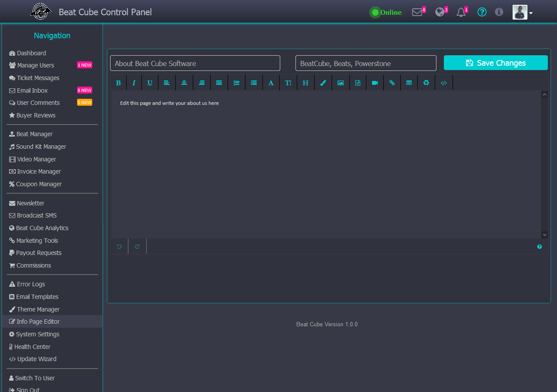Align text left in editor

click(x=167, y=83)
